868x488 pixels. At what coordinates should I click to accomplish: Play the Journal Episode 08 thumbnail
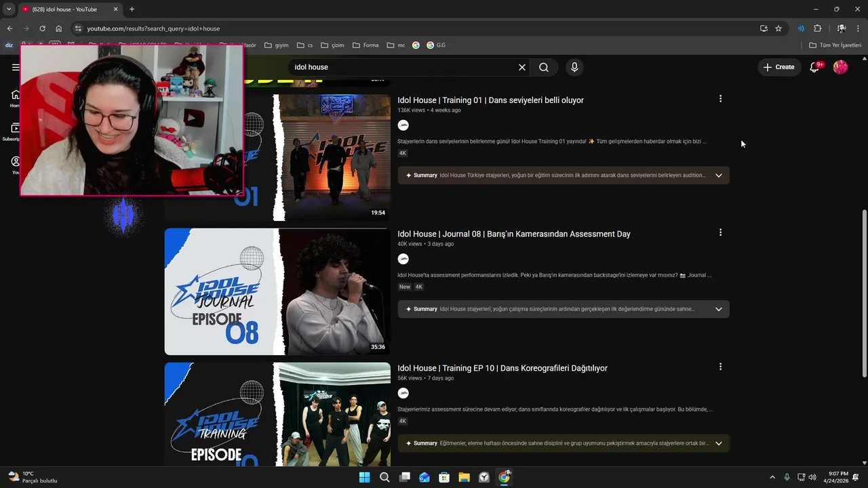277,291
